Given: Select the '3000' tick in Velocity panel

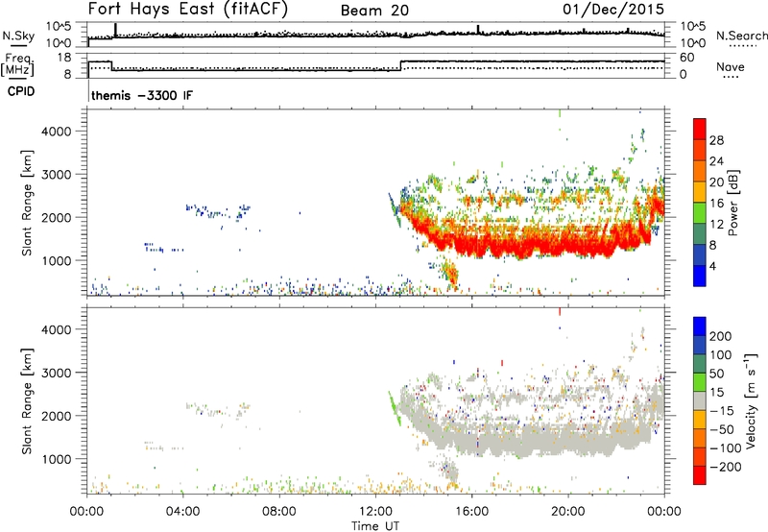Looking at the screenshot, I should (x=56, y=373).
